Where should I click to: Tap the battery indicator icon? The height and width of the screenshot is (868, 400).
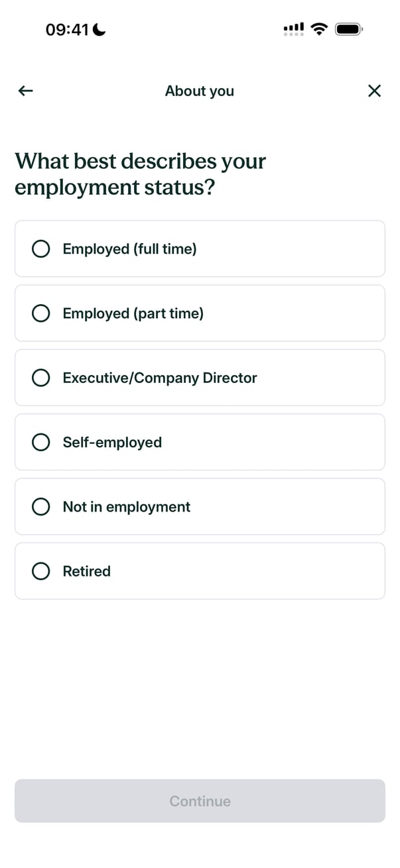pyautogui.click(x=348, y=29)
